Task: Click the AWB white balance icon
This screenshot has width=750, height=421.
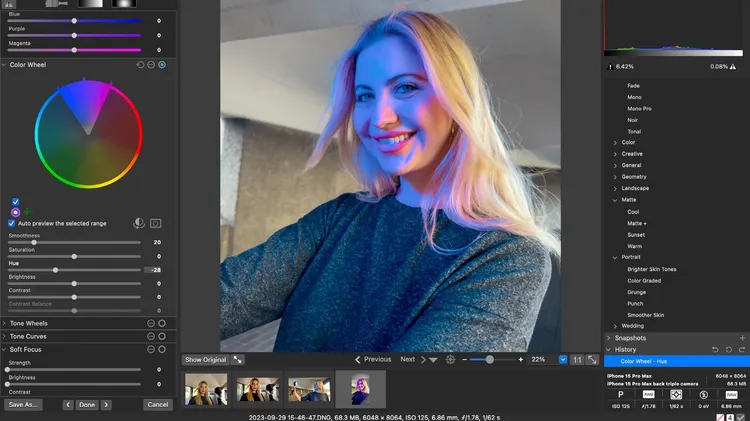Action: tap(648, 395)
